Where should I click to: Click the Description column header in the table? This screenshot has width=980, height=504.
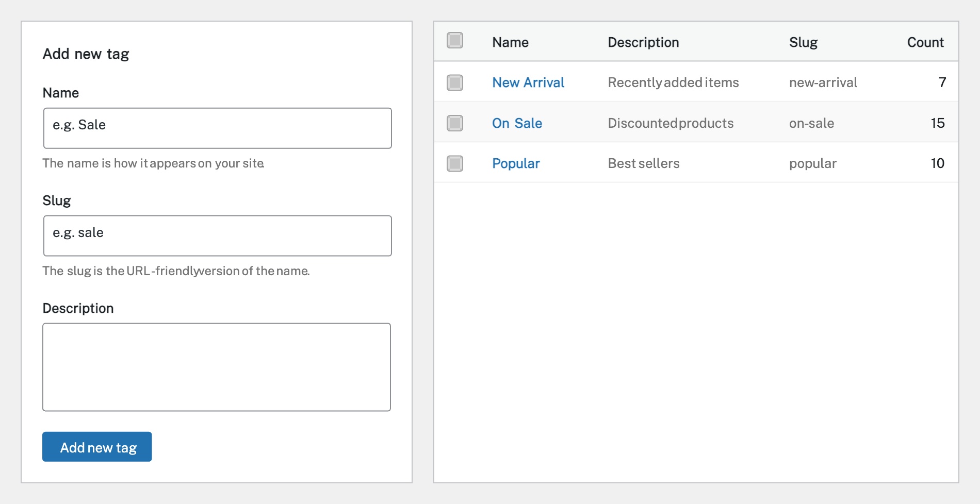pyautogui.click(x=643, y=42)
